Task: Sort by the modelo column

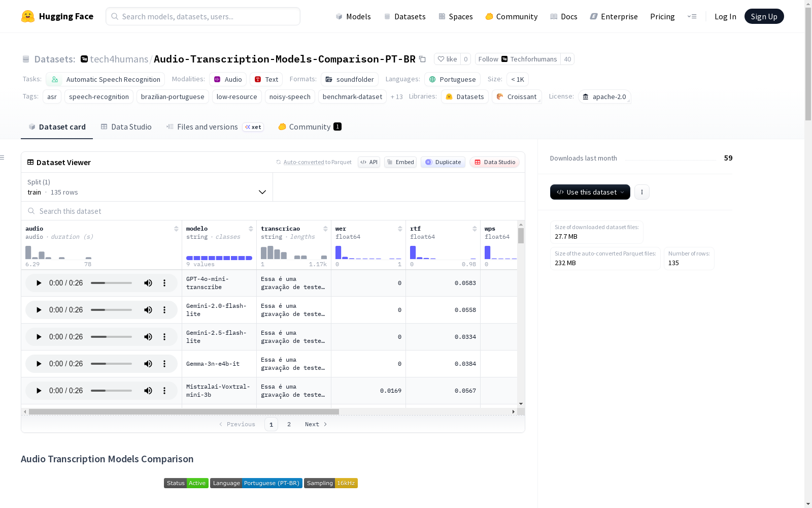Action: [251, 229]
